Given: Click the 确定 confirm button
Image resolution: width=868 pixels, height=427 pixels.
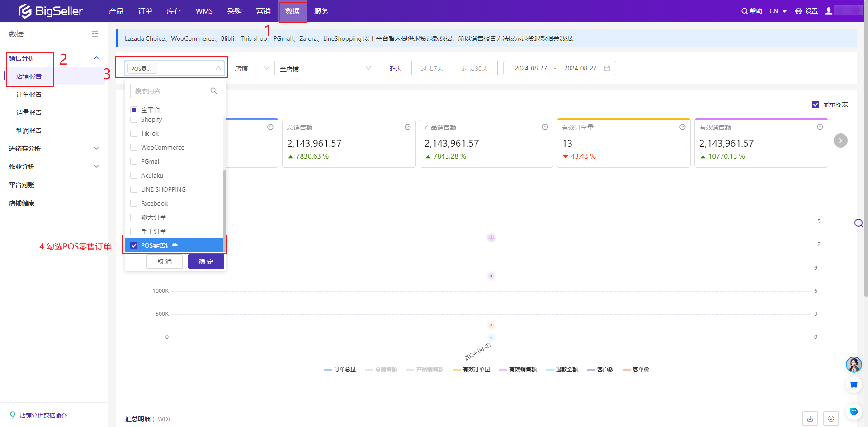Looking at the screenshot, I should (206, 262).
